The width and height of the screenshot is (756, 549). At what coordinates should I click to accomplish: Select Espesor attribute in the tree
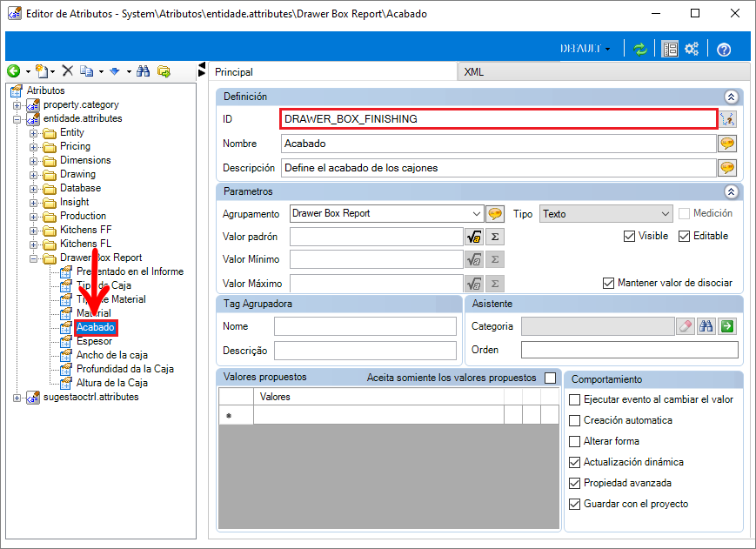point(94,341)
